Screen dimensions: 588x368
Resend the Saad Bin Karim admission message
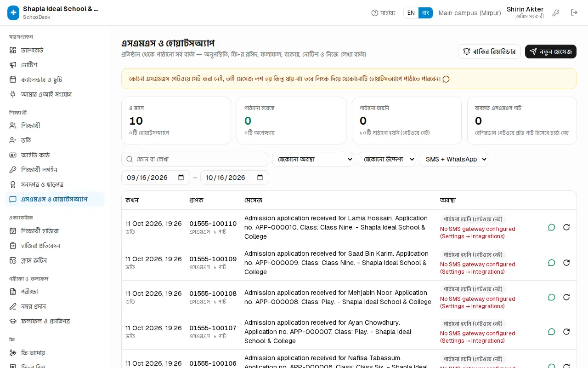click(x=566, y=263)
